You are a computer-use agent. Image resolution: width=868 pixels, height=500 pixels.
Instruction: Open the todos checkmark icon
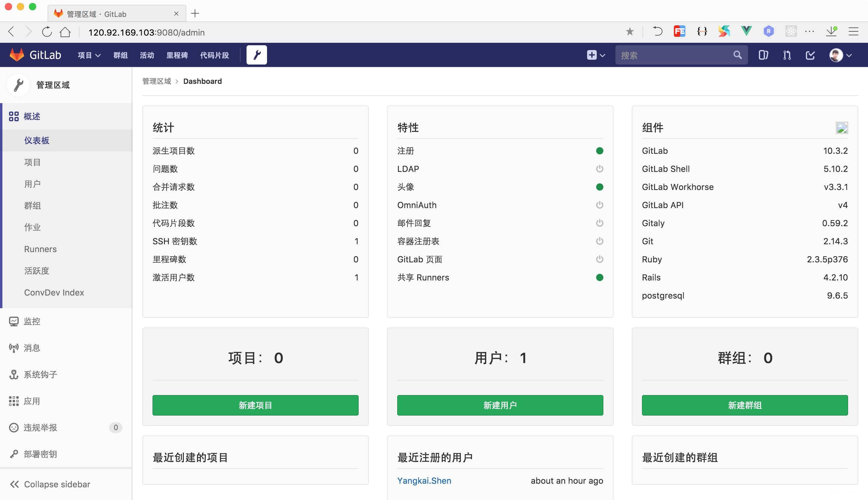click(x=810, y=55)
